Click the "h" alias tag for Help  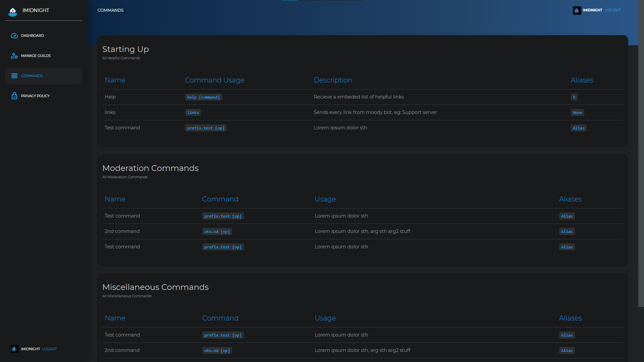[x=574, y=97]
